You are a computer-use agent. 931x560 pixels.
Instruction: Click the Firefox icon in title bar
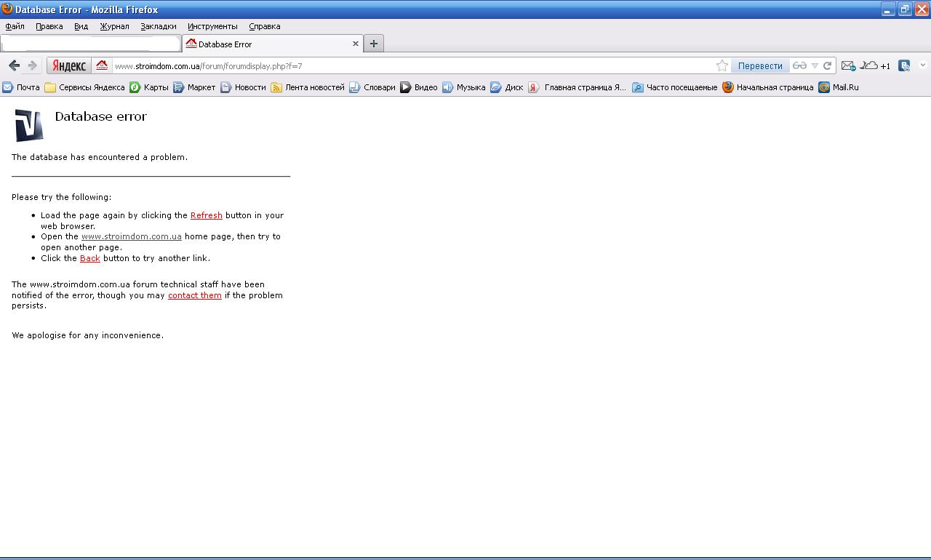point(7,9)
